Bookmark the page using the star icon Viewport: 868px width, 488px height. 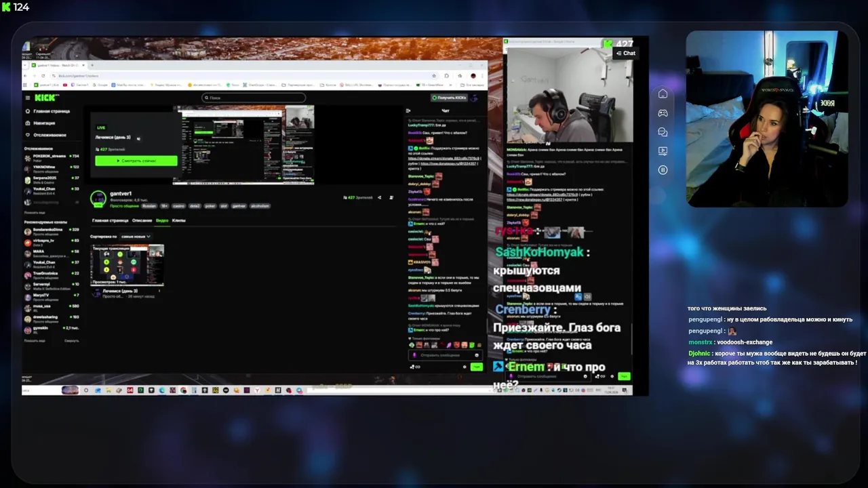434,75
